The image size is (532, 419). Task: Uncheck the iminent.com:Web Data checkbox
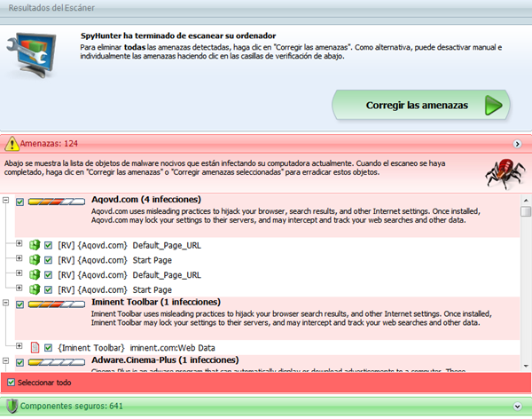[48, 348]
